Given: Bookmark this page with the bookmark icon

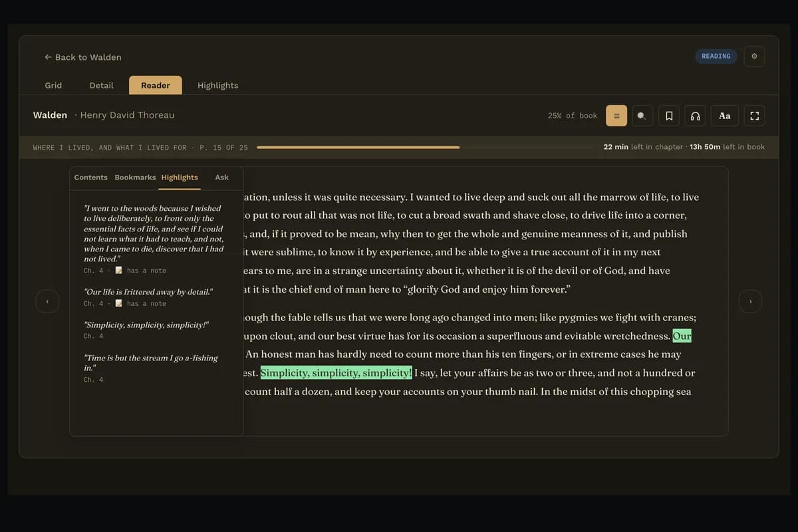Looking at the screenshot, I should (669, 116).
